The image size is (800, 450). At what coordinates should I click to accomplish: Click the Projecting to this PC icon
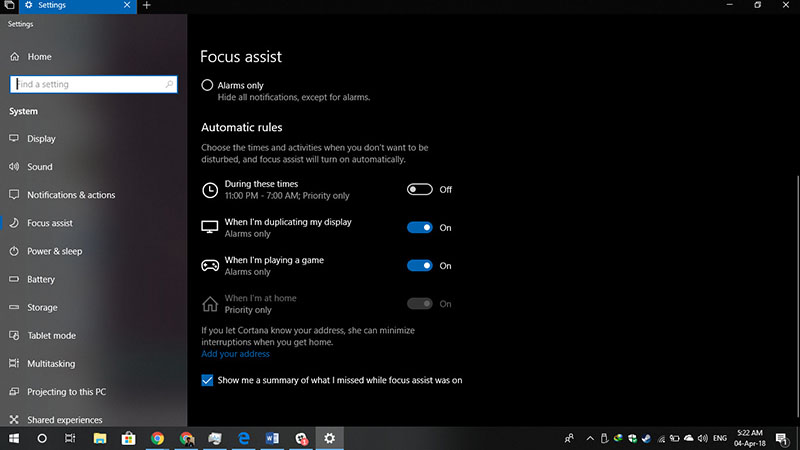point(14,392)
